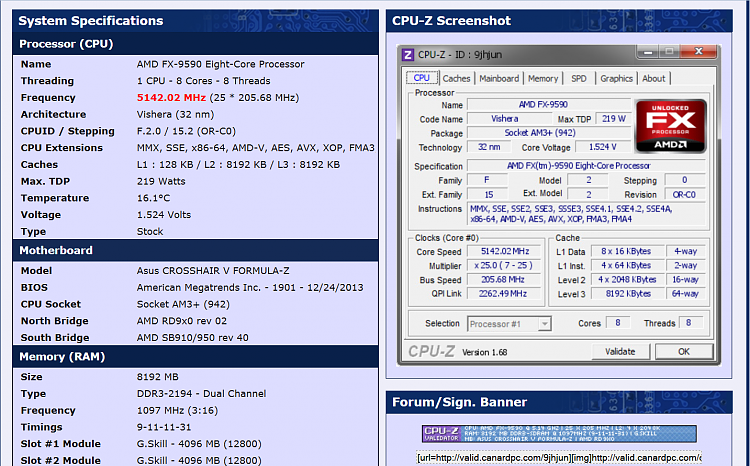Click the AMD FX Unlocked processor logo
The height and width of the screenshot is (466, 750).
click(670, 126)
